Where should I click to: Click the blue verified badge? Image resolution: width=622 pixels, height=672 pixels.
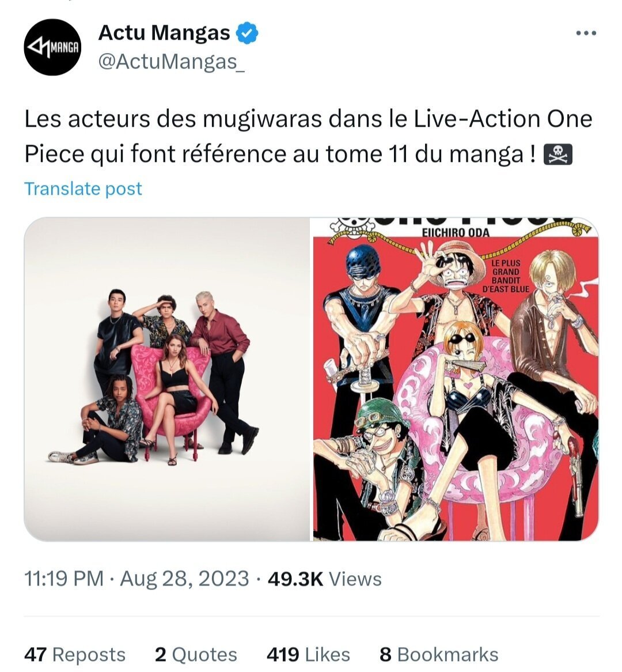pyautogui.click(x=248, y=33)
